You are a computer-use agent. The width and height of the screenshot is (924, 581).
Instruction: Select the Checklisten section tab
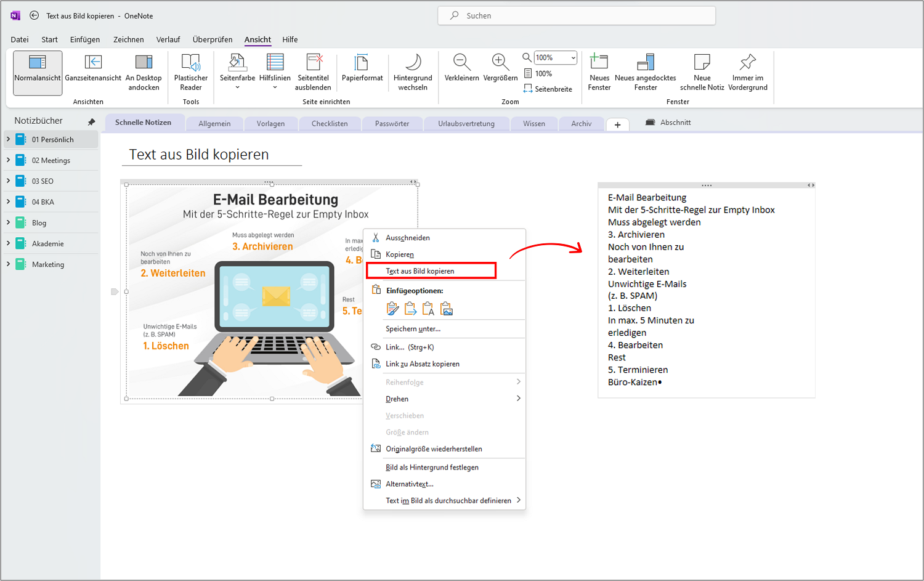[330, 124]
